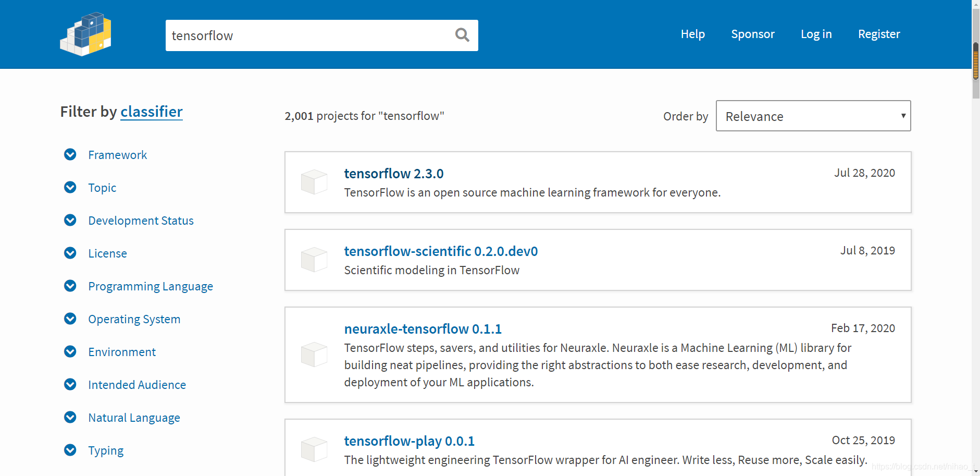
Task: Click the Oct 25, 2019 date
Action: [x=863, y=440]
